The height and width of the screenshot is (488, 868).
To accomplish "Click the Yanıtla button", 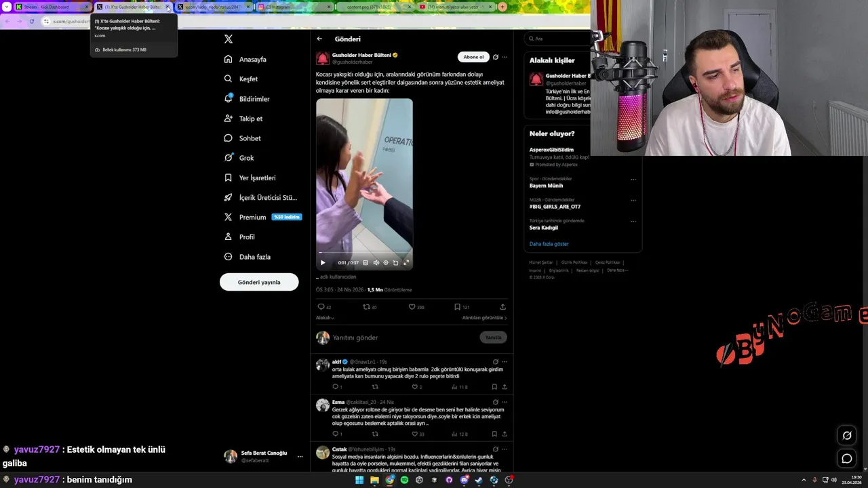I will pyautogui.click(x=493, y=338).
